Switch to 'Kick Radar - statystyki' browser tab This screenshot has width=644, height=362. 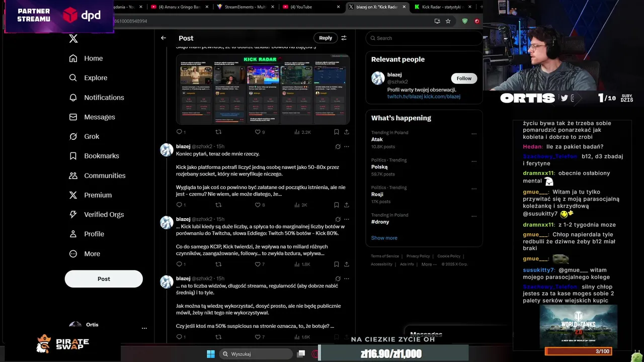(443, 7)
